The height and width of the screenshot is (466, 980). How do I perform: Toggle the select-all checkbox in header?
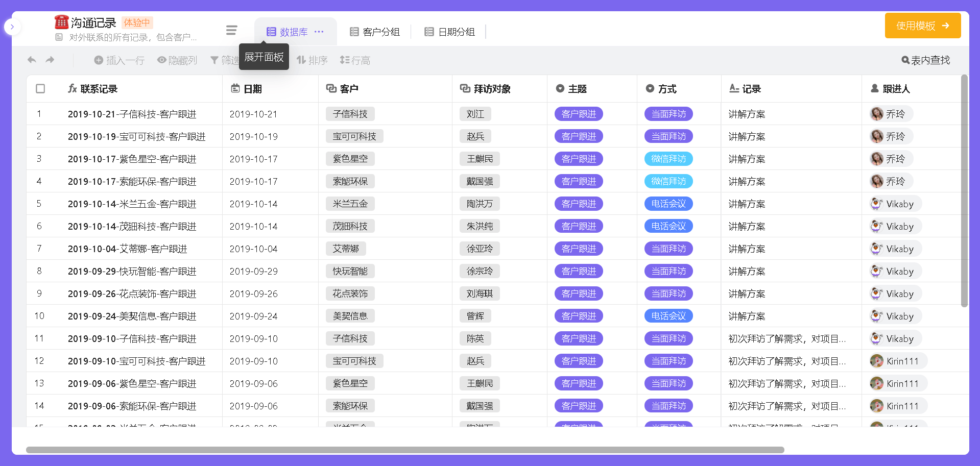coord(40,89)
